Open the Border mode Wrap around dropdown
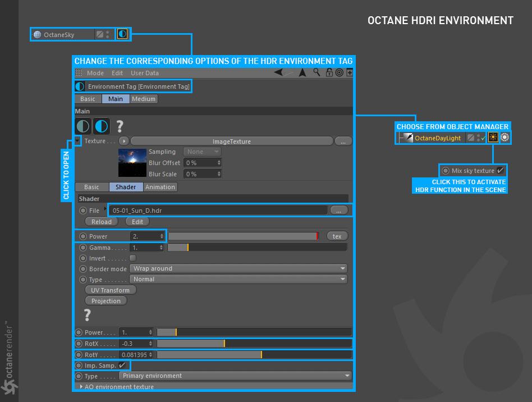This screenshot has width=532, height=402. (238, 268)
